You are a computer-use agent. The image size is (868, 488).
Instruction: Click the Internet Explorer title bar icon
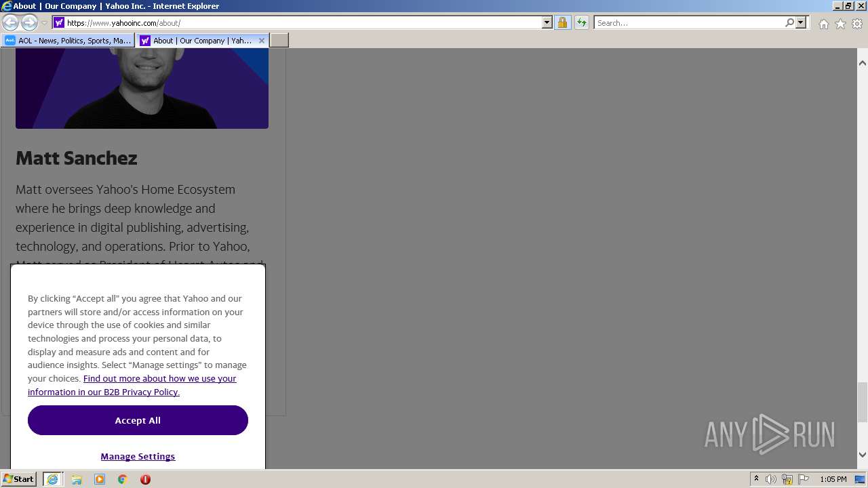(x=7, y=5)
